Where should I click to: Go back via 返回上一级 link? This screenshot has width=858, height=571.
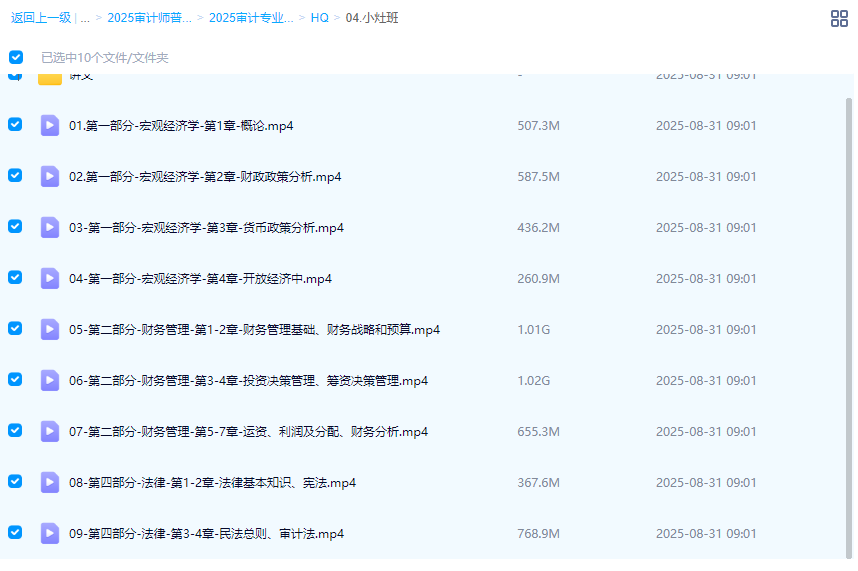click(41, 18)
